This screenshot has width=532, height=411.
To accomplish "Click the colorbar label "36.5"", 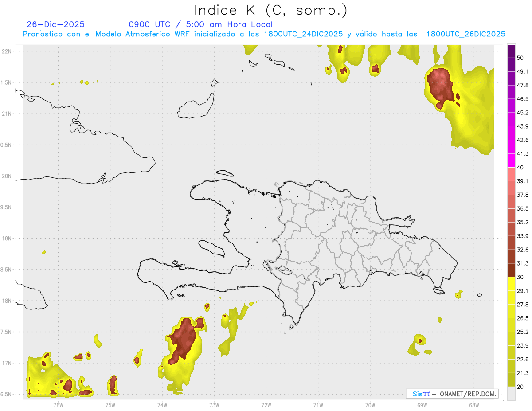I will click(x=523, y=208).
